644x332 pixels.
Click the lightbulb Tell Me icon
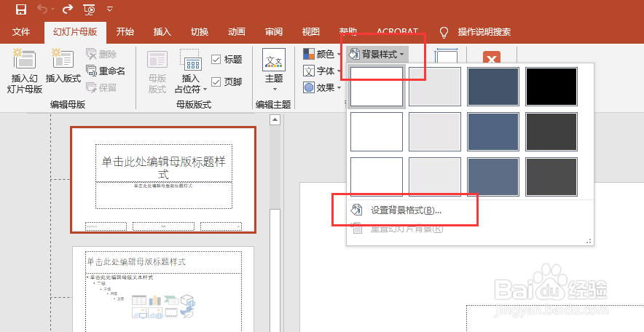click(444, 32)
